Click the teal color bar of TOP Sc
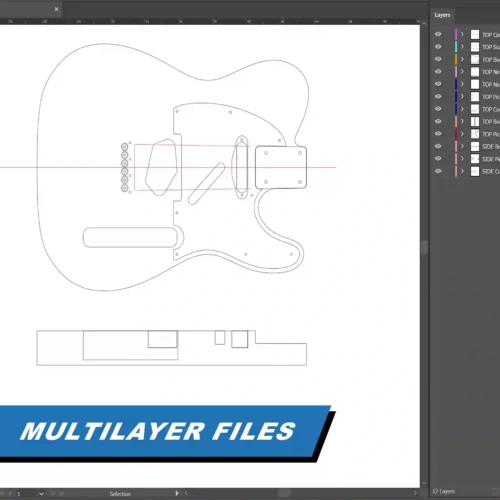 pos(456,47)
